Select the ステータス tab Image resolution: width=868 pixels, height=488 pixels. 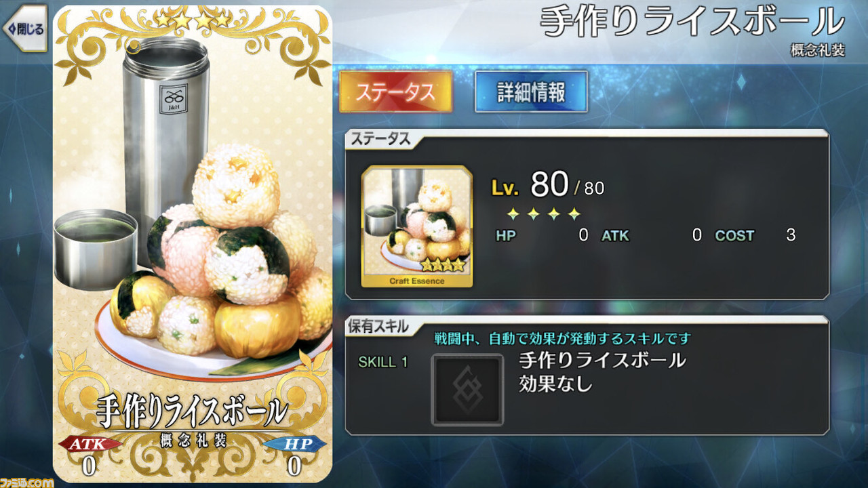click(x=395, y=91)
